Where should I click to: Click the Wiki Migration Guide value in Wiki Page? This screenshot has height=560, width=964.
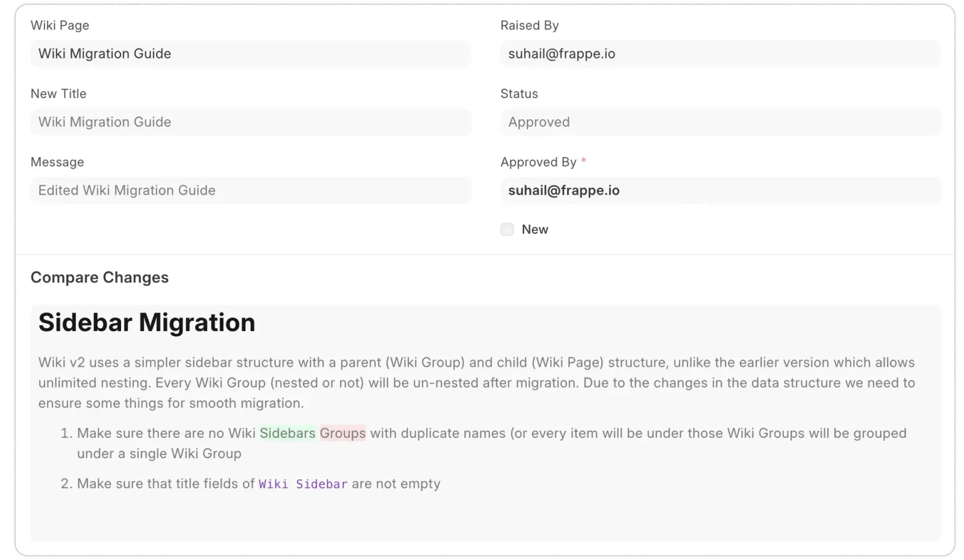[104, 54]
